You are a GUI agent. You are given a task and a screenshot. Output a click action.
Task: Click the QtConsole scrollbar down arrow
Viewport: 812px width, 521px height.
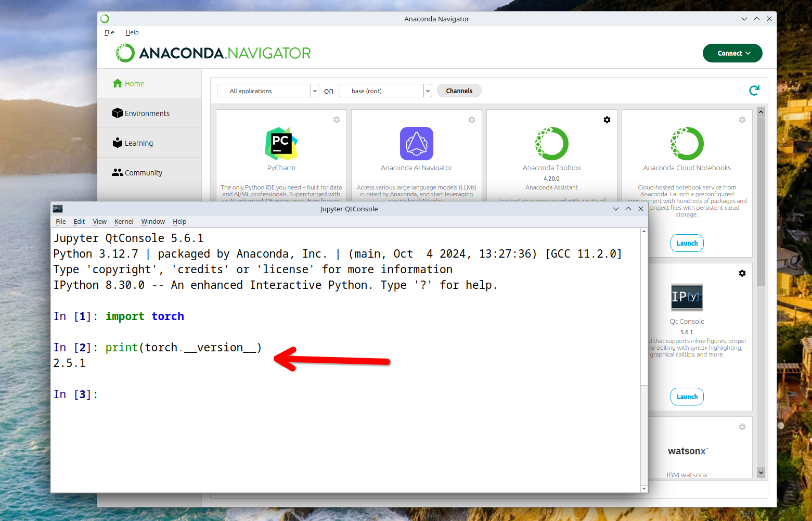644,489
